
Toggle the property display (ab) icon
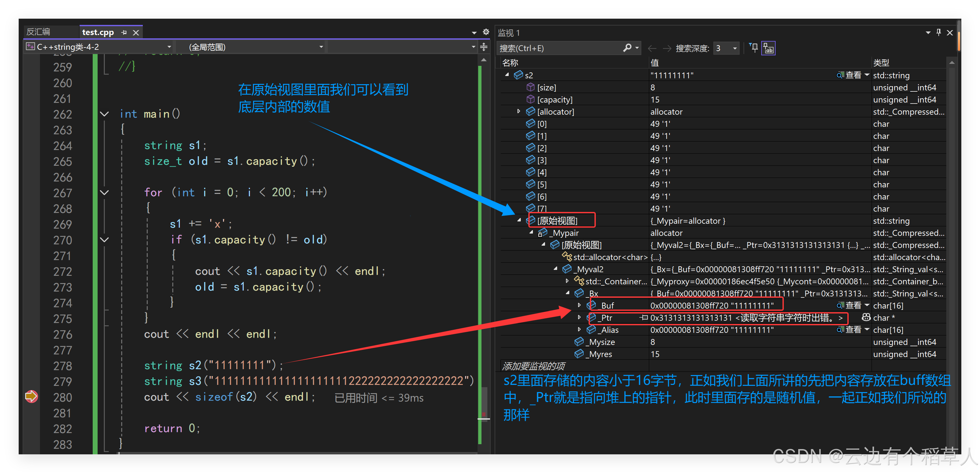click(x=768, y=48)
